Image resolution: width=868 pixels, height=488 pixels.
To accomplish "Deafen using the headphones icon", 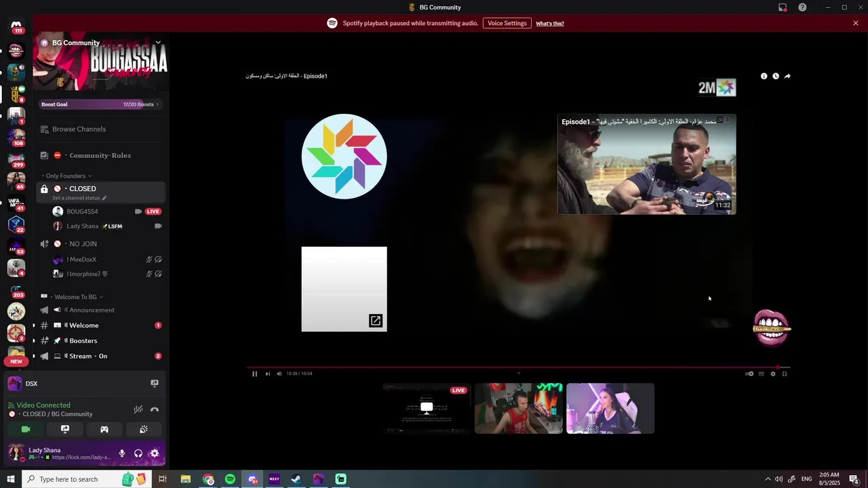I will tap(138, 453).
